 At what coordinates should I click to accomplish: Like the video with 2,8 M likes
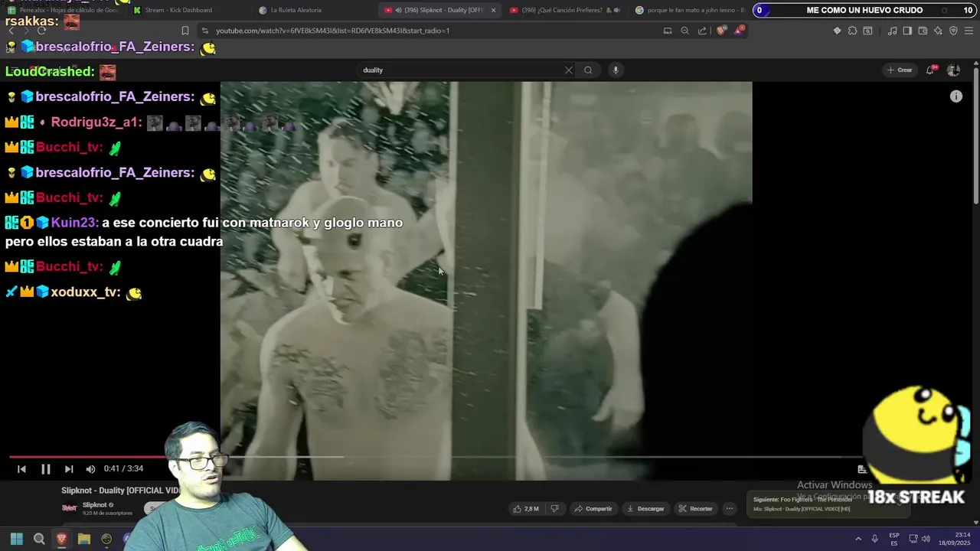pyautogui.click(x=526, y=509)
